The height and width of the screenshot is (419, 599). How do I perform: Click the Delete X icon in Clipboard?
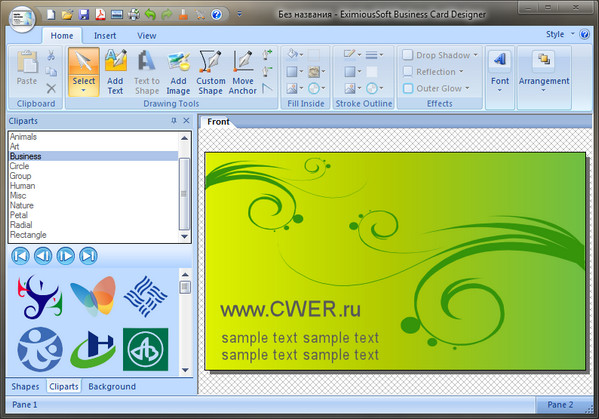[x=51, y=88]
